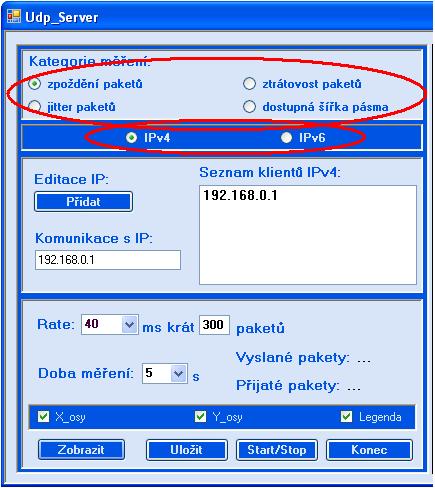Click the Přidat button
435x488 pixels.
(83, 202)
